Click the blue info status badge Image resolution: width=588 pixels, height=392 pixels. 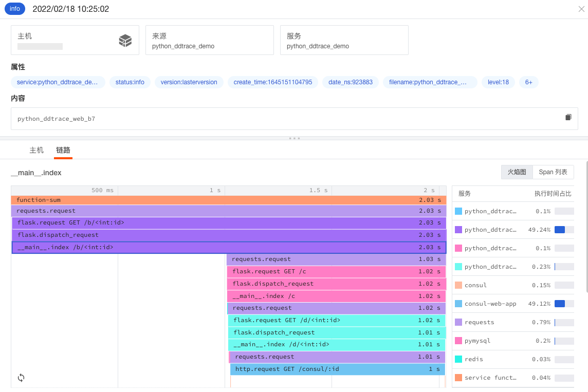pyautogui.click(x=15, y=9)
